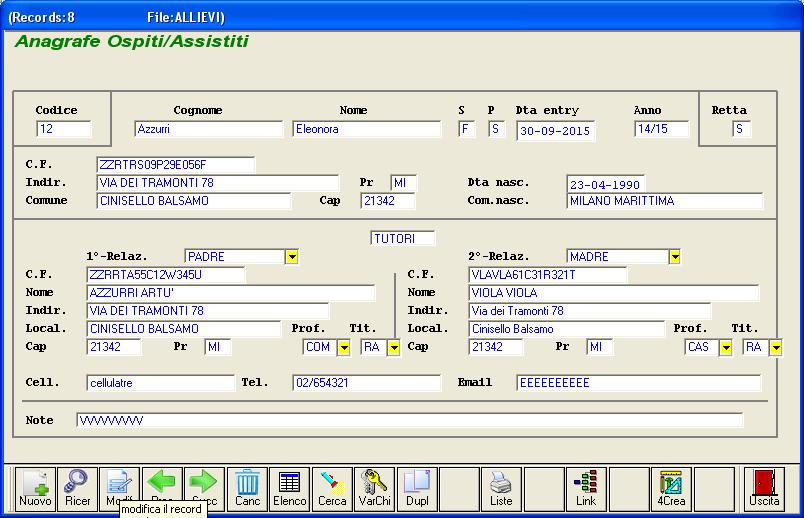
Task: Click the P field showing S
Action: (496, 129)
